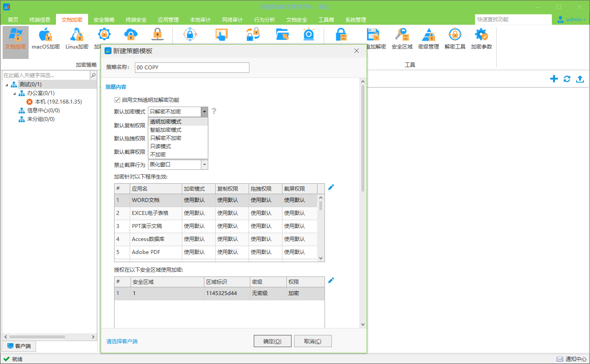Uncheck 启用文档透明加解密功能 checkbox
The height and width of the screenshot is (364, 590).
pos(117,100)
